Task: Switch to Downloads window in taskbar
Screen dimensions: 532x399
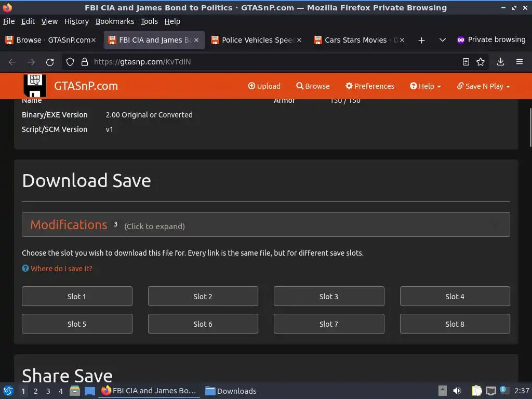Action: coord(231,391)
